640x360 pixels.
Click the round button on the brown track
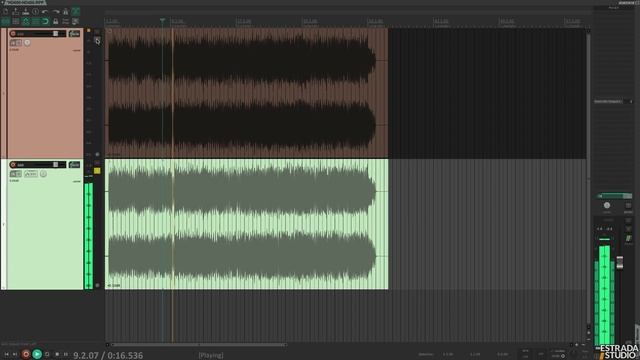(27, 42)
